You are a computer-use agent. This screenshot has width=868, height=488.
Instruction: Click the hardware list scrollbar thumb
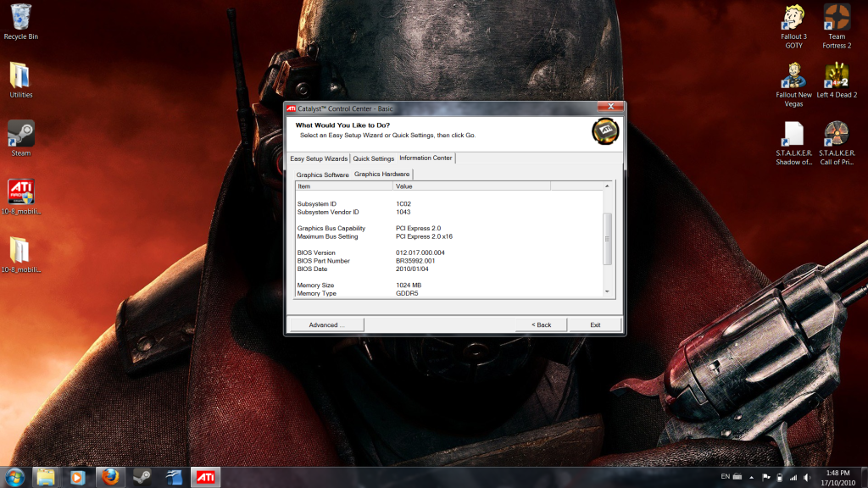point(607,238)
